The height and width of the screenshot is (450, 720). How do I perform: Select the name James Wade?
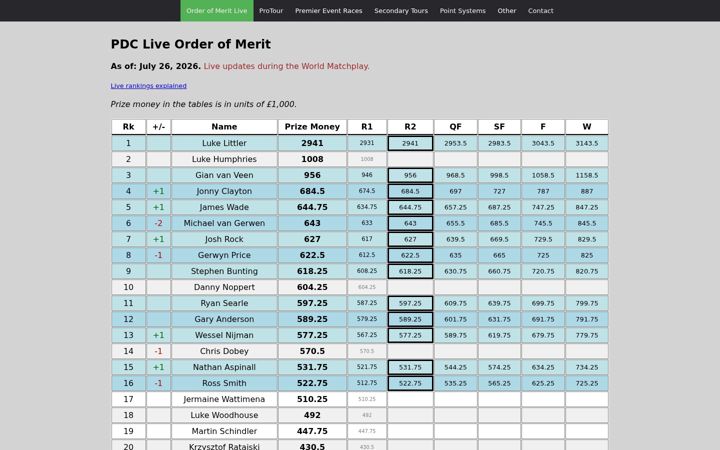(224, 208)
